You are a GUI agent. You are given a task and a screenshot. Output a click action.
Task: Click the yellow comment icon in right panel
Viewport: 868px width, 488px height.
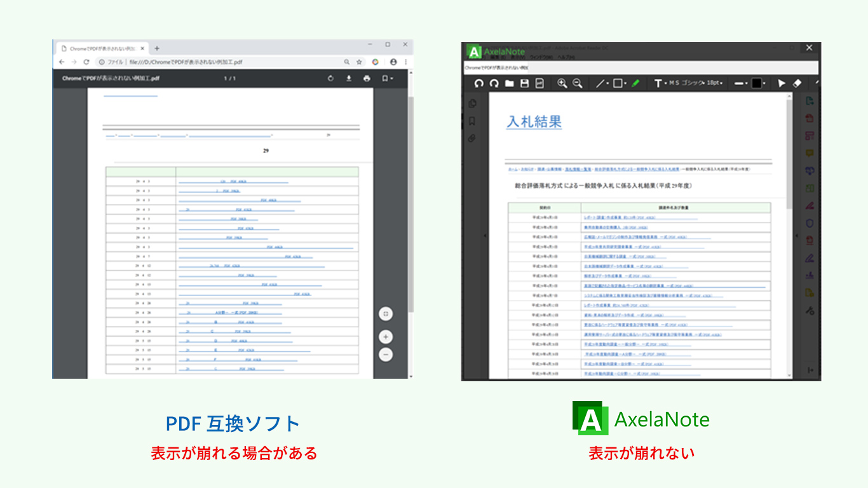coord(810,153)
